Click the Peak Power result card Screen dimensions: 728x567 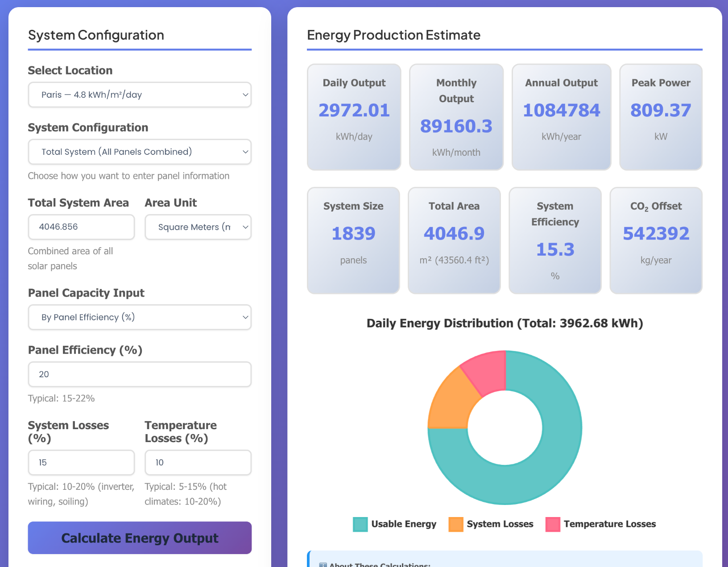(661, 117)
